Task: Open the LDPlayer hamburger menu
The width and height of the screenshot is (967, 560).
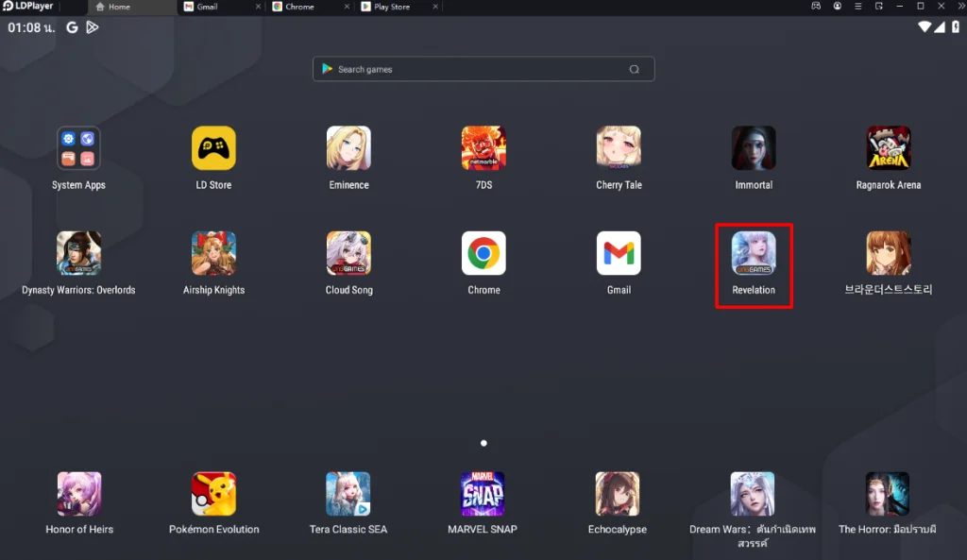Action: click(x=857, y=7)
